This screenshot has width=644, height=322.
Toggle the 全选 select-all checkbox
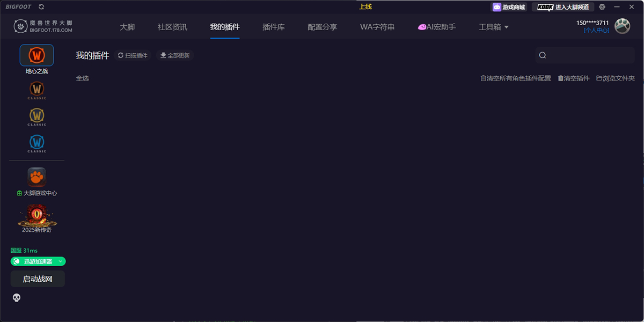point(82,78)
